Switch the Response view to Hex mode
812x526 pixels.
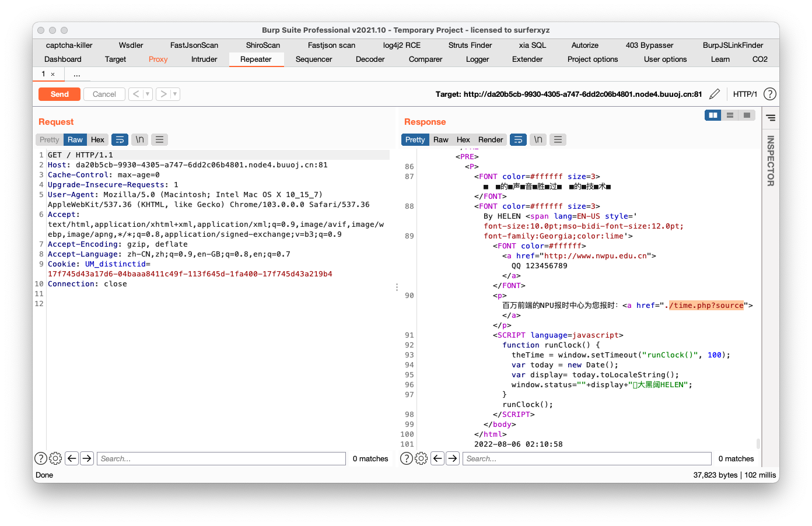tap(463, 139)
